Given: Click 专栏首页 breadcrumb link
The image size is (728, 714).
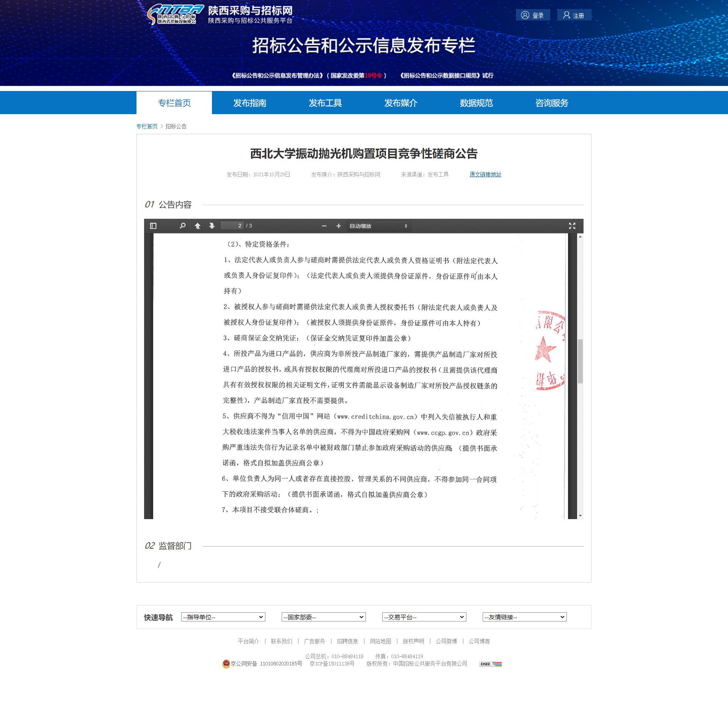Looking at the screenshot, I should tap(147, 126).
